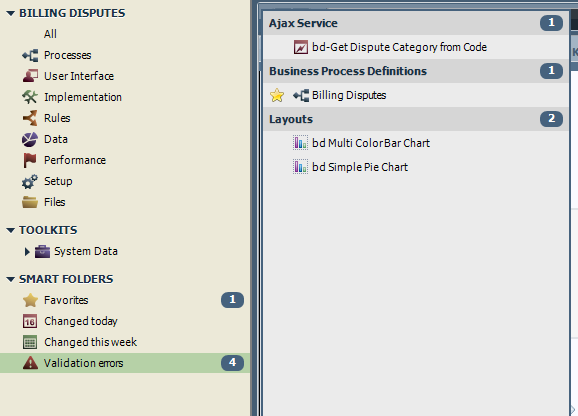Expand the System Data toolkit
This screenshot has height=416, width=578.
pyautogui.click(x=27, y=252)
